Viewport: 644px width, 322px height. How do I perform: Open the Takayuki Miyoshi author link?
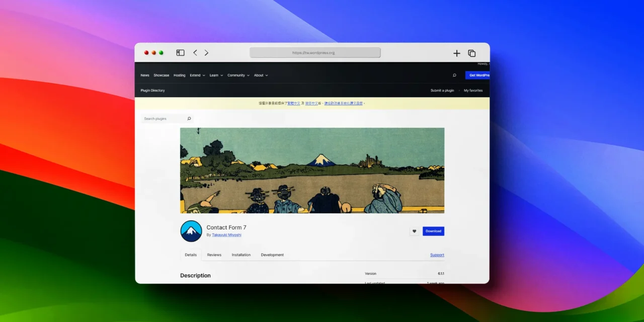[226, 235]
